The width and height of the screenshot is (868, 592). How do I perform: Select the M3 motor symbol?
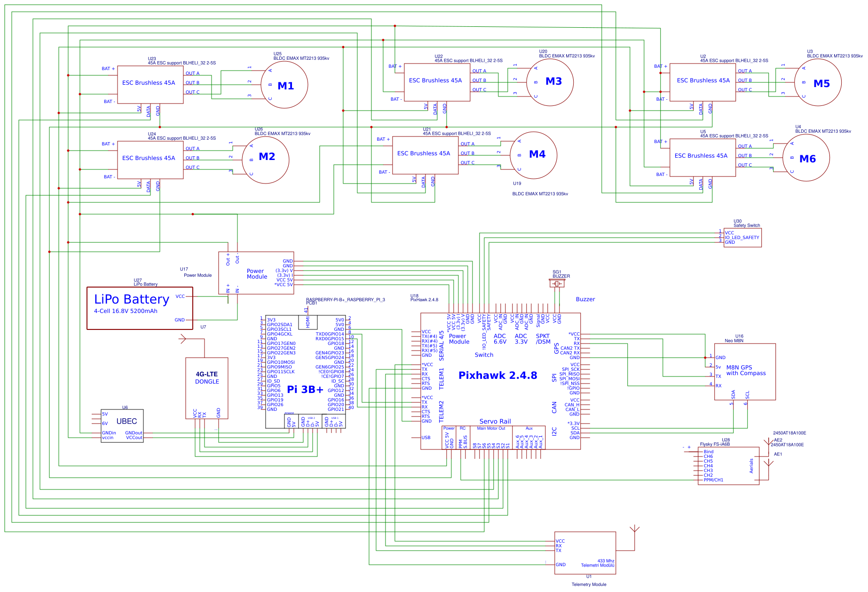(x=550, y=83)
